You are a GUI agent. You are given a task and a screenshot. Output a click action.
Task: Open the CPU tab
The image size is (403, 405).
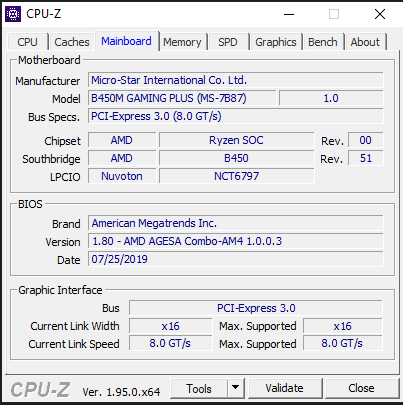click(x=27, y=42)
